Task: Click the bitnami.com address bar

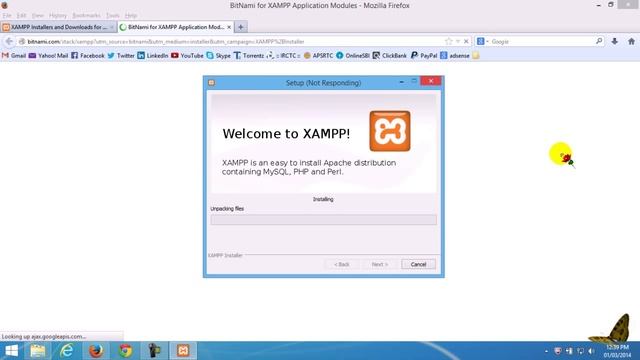Action: [233, 41]
